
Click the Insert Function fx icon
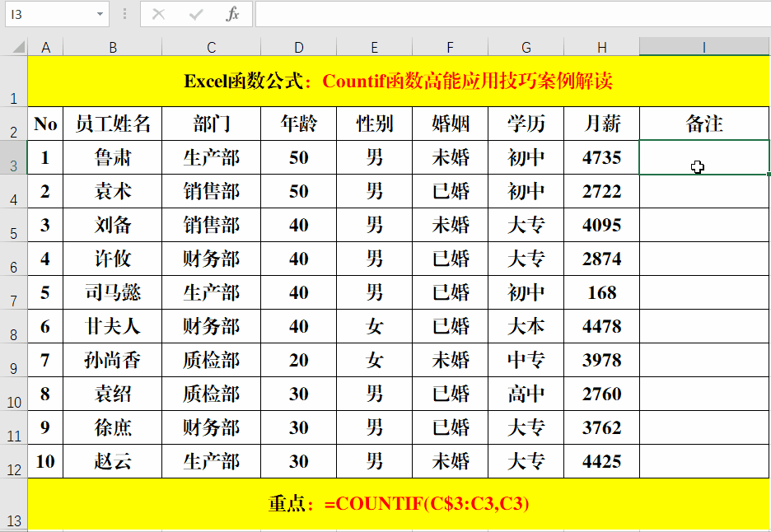(232, 14)
